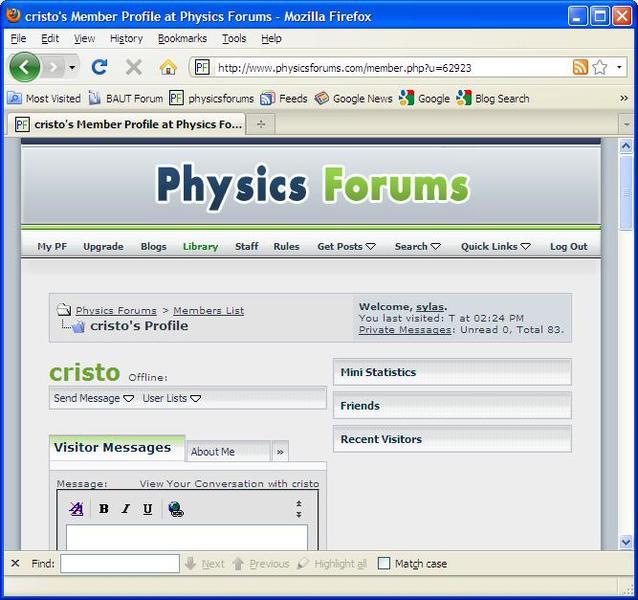Image resolution: width=638 pixels, height=600 pixels.
Task: Click the Physics Forums breadcrumb link
Action: coord(116,310)
